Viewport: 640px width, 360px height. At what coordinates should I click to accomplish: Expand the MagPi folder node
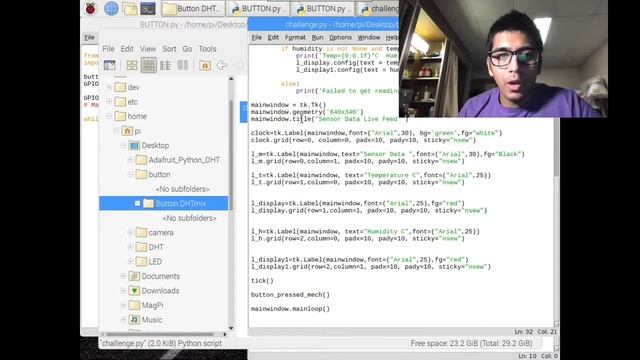click(123, 305)
